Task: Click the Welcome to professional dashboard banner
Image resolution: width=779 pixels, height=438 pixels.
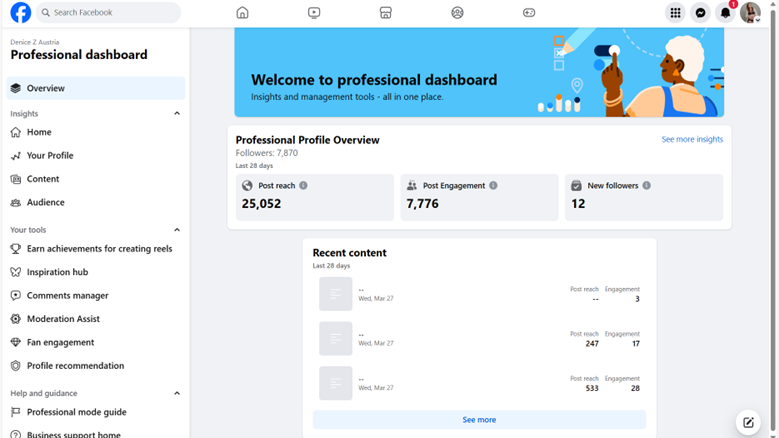Action: click(x=479, y=73)
